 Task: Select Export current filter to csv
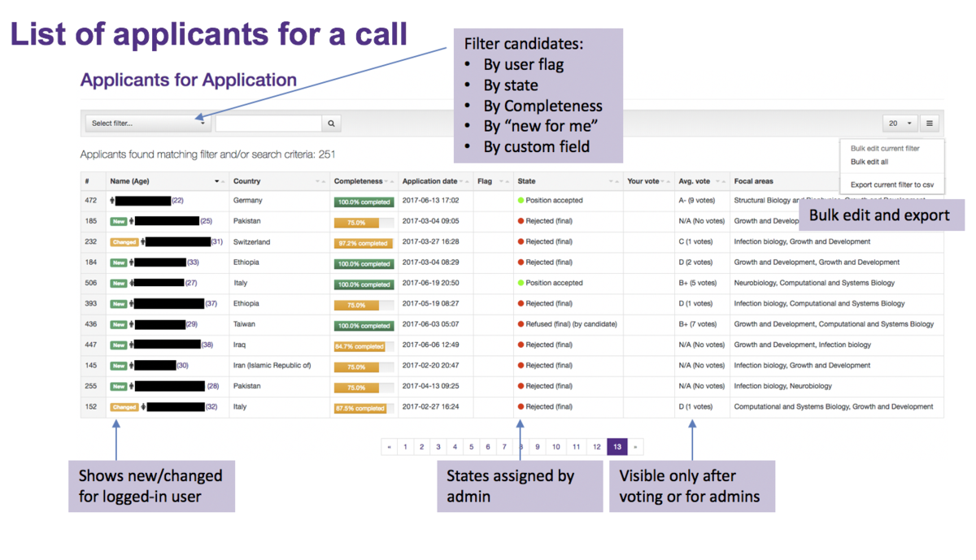pyautogui.click(x=891, y=185)
